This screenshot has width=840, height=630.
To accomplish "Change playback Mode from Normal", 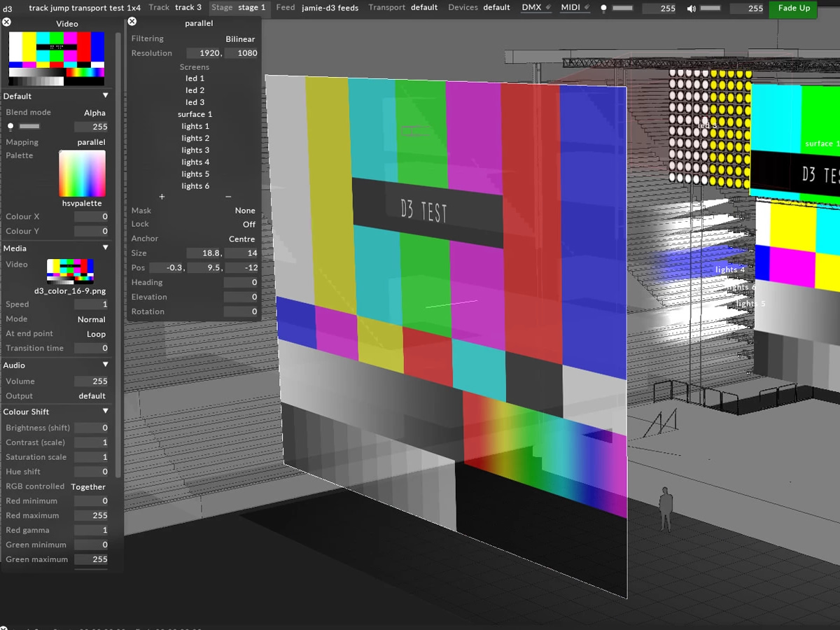I will [x=91, y=319].
